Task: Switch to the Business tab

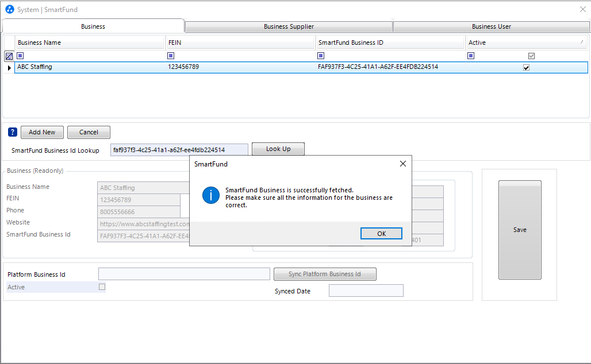Action: [x=93, y=26]
